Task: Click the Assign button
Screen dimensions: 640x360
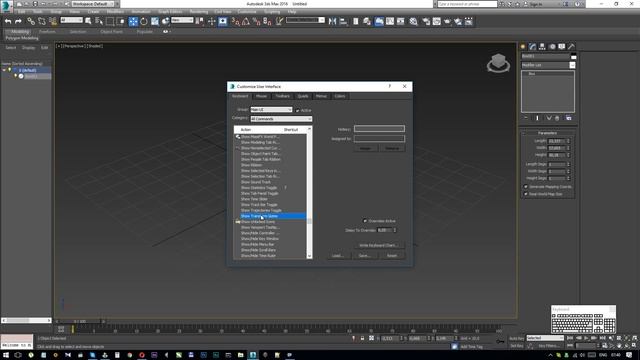Action: click(365, 148)
